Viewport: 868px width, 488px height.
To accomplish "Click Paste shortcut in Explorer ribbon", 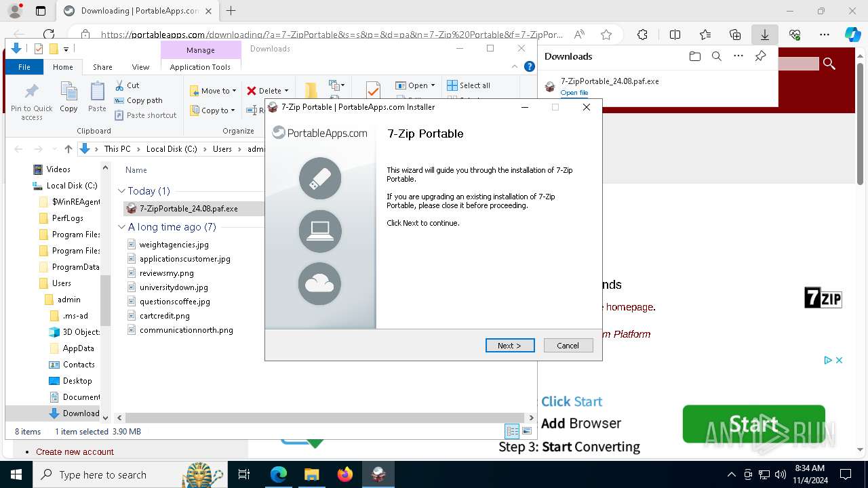I will tap(145, 115).
